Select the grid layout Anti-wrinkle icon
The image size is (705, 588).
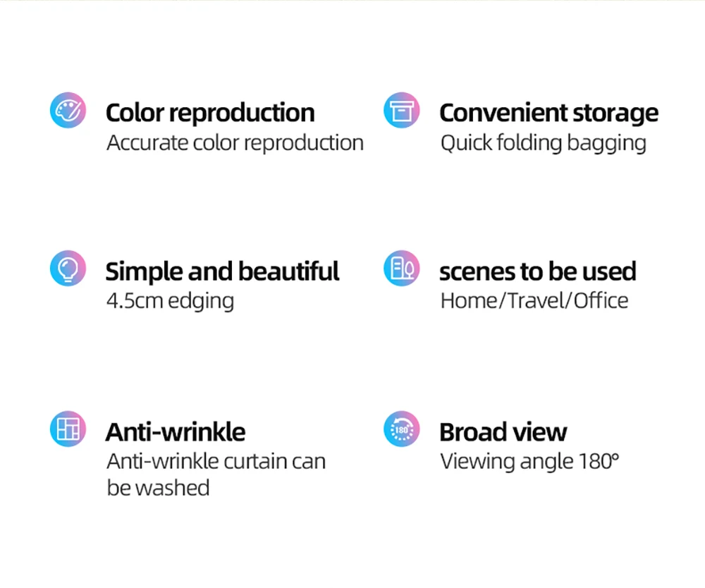coord(68,429)
